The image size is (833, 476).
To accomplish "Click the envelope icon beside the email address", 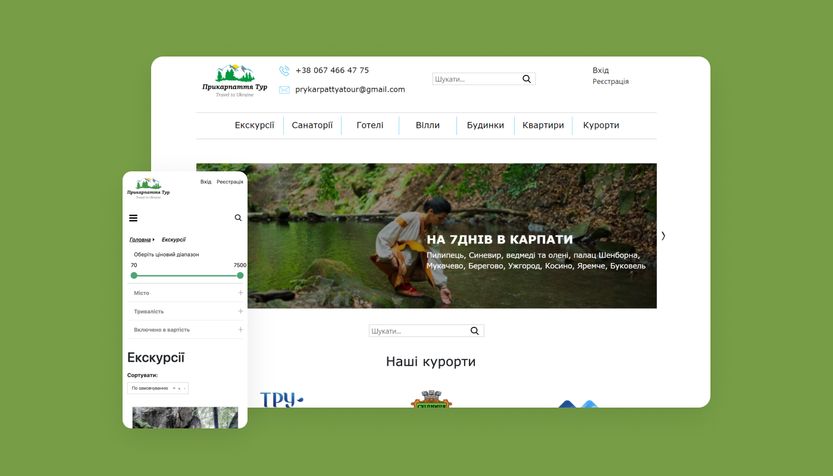I will (x=284, y=90).
